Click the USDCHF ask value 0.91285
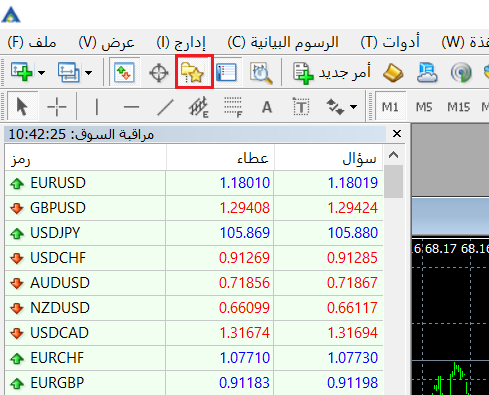 [352, 258]
